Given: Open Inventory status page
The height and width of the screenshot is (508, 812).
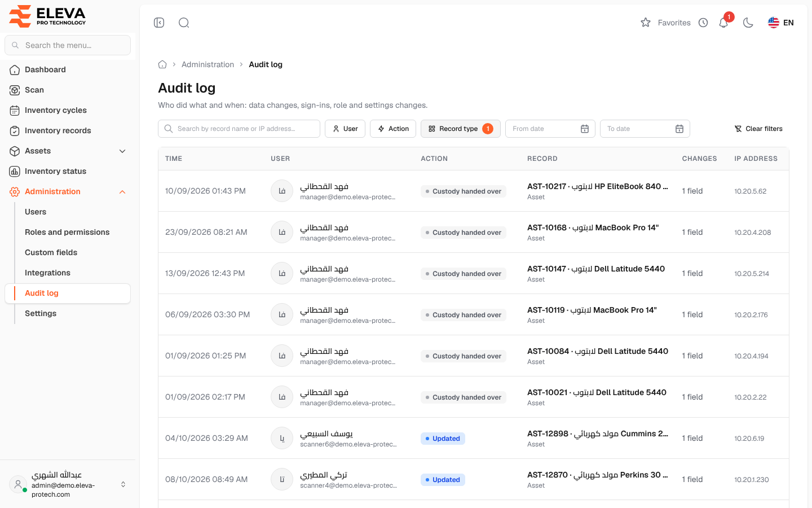Looking at the screenshot, I should [68, 171].
